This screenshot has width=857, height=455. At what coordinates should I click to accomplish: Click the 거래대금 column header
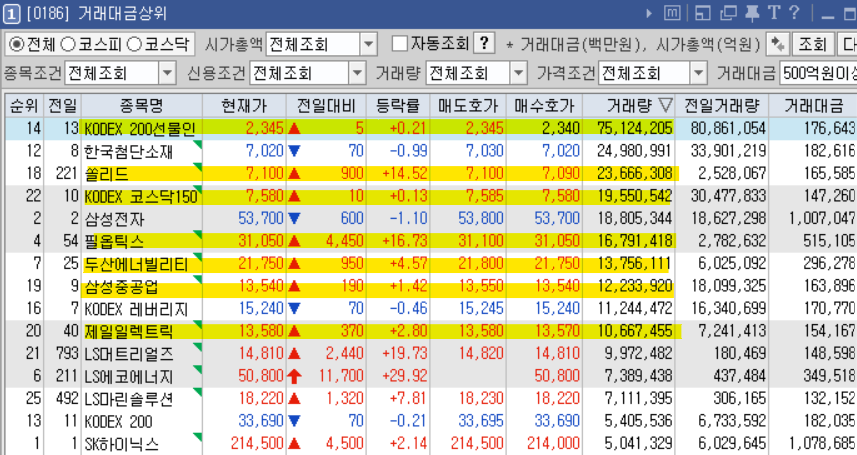tap(813, 105)
